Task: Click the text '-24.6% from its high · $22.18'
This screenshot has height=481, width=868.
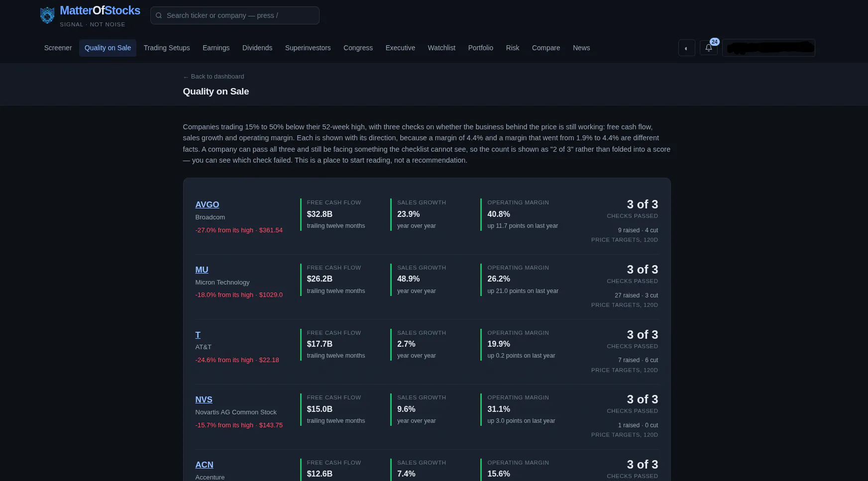Action: [237, 360]
